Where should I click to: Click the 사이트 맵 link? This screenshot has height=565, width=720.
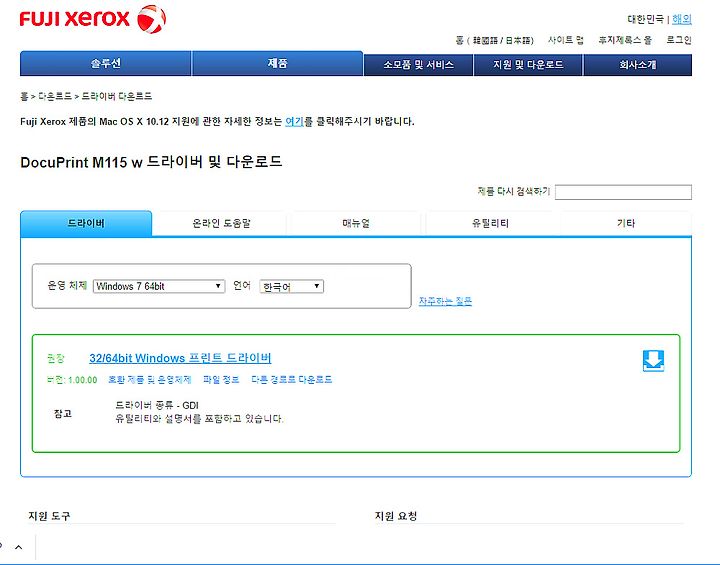[566, 40]
